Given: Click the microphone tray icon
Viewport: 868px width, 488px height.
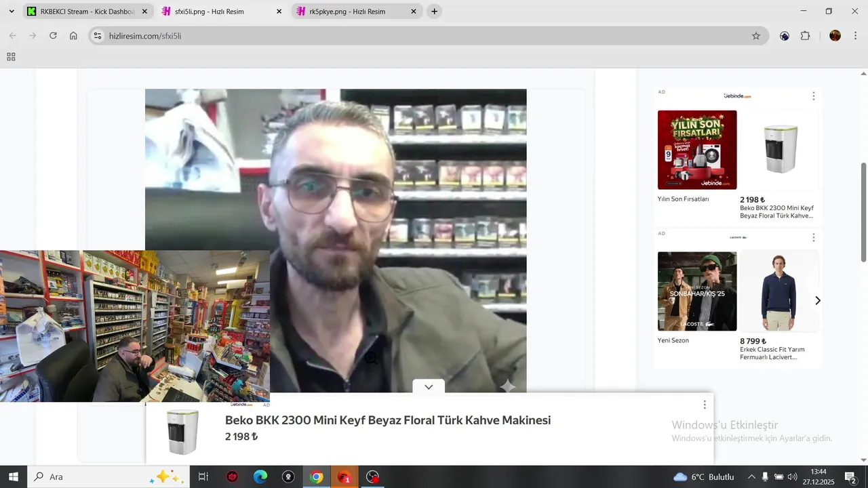Looking at the screenshot, I should tap(765, 476).
